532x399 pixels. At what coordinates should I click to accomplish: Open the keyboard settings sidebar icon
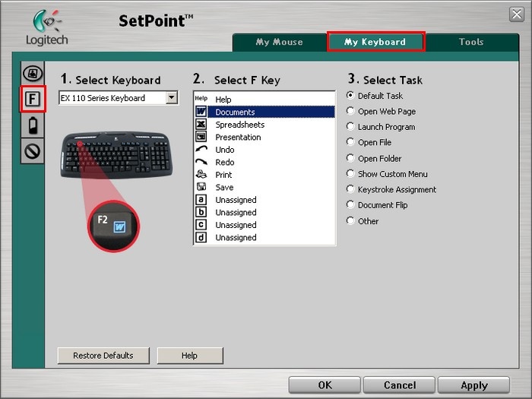33,74
